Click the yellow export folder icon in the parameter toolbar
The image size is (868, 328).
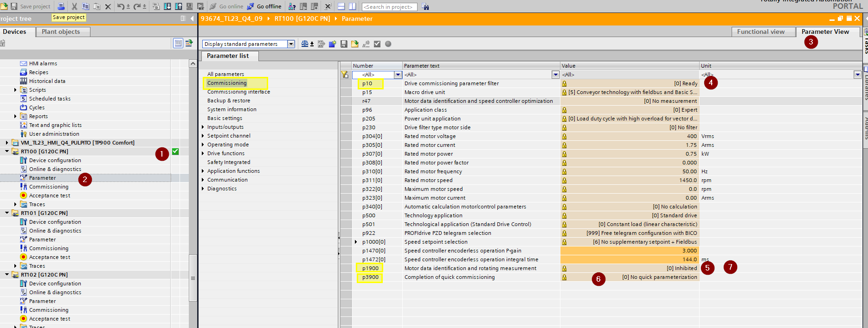355,44
